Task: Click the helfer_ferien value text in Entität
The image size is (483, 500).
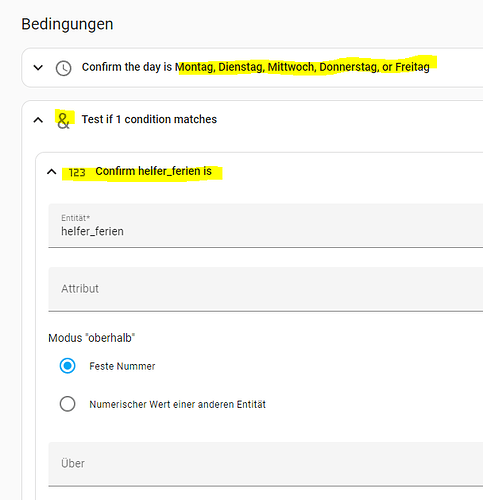Action: point(92,231)
